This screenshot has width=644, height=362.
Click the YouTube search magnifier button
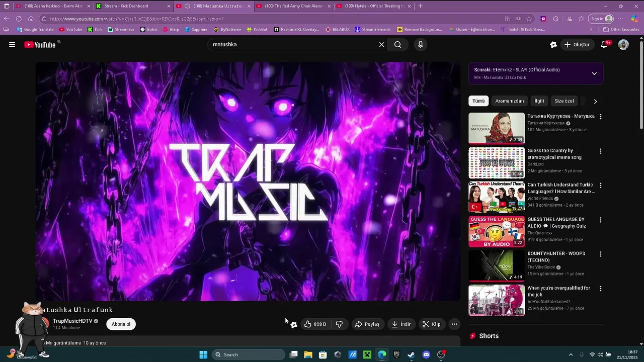coord(397,45)
